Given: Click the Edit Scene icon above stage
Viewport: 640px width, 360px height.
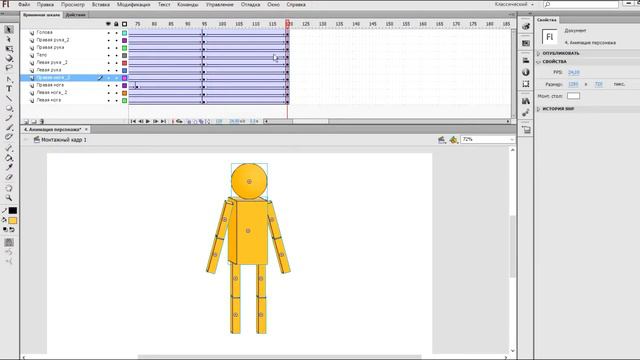Looking at the screenshot, I should (442, 140).
